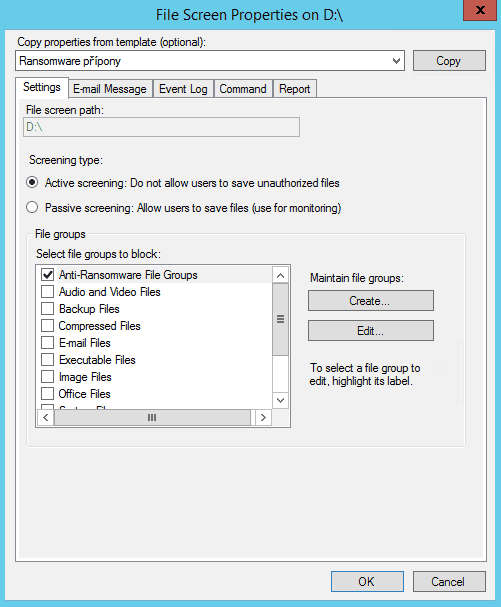Click the Edit... file group button
501x607 pixels.
pyautogui.click(x=371, y=331)
